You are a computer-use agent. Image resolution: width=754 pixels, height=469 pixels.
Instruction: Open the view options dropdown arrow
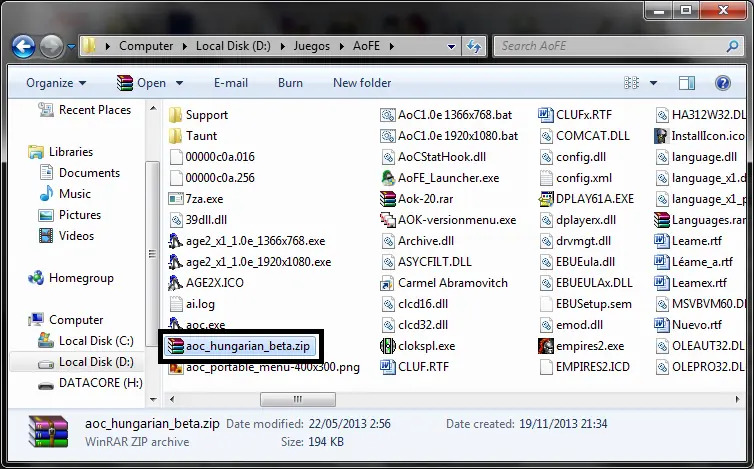pyautogui.click(x=653, y=83)
